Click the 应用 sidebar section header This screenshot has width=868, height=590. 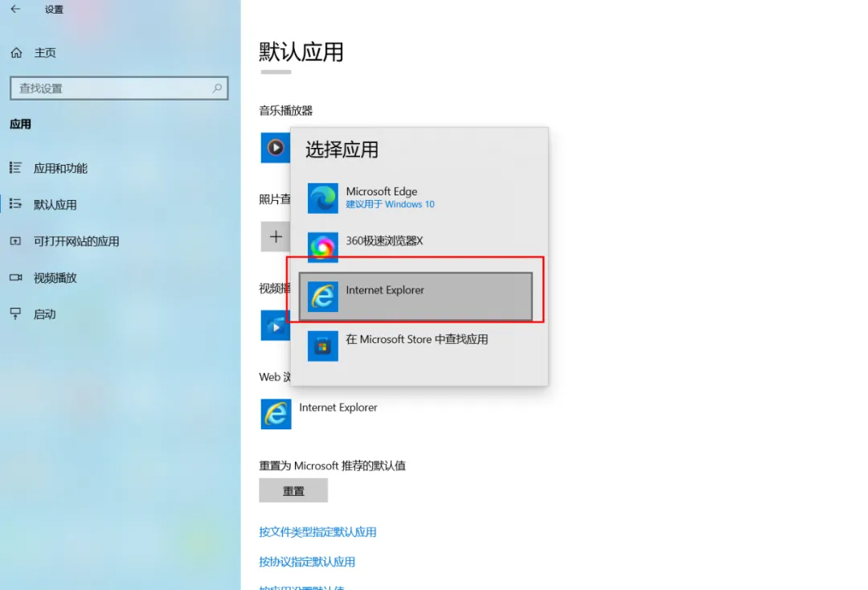click(20, 124)
